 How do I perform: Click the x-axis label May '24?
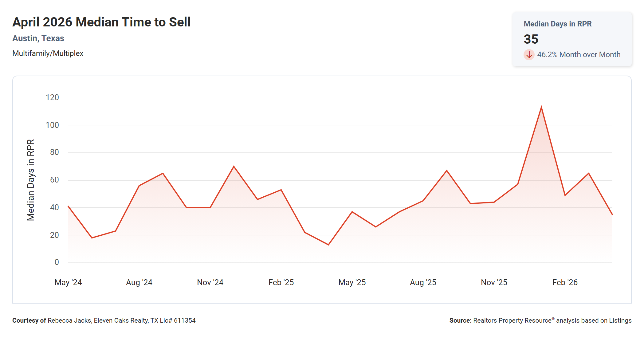tap(68, 282)
